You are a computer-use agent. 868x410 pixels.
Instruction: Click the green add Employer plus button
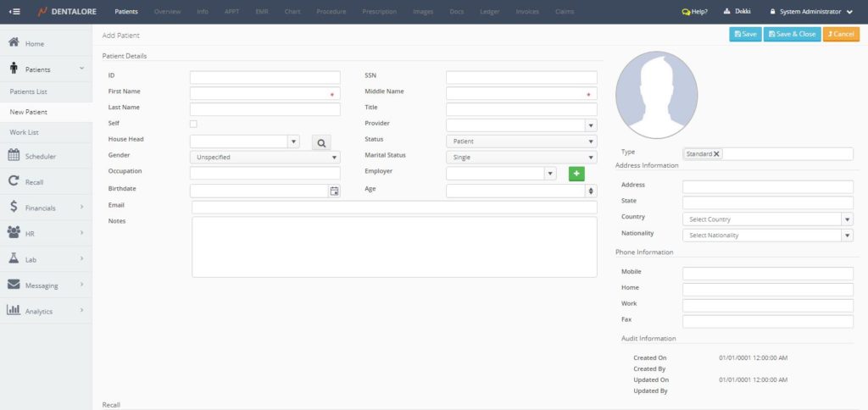point(576,174)
